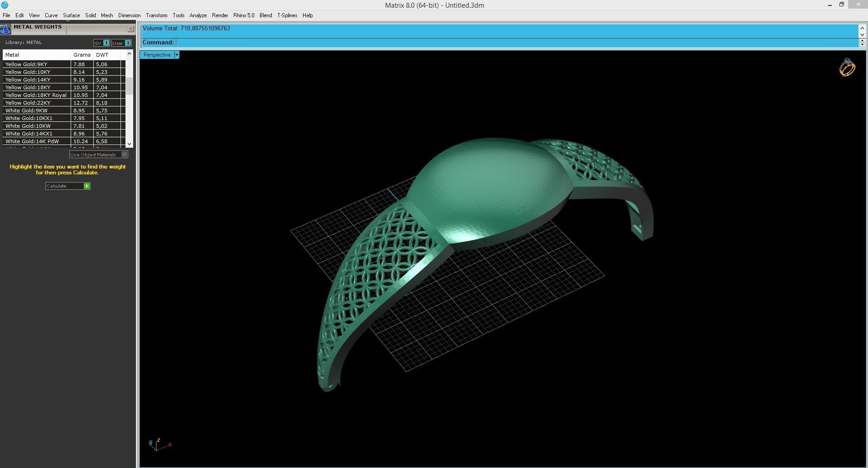
Task: Open the View menu
Action: [34, 15]
